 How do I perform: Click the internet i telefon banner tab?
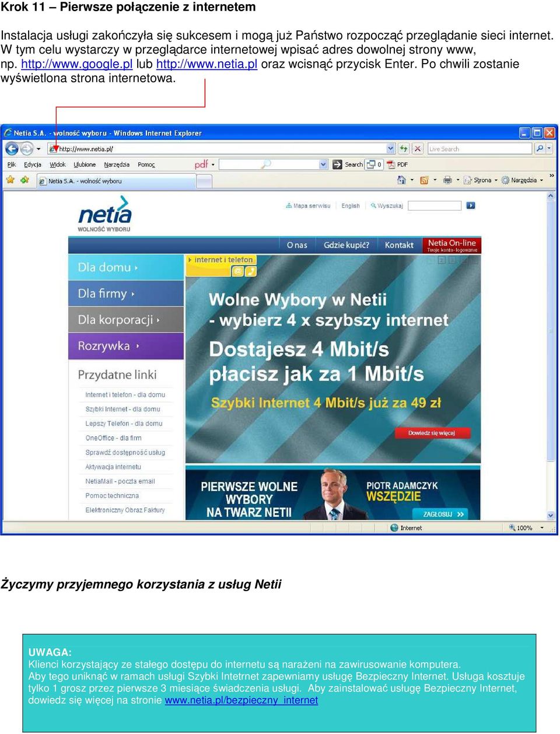(220, 260)
